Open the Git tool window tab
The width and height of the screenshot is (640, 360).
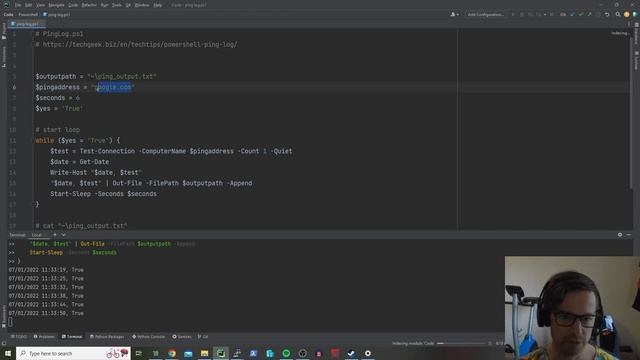click(x=203, y=337)
